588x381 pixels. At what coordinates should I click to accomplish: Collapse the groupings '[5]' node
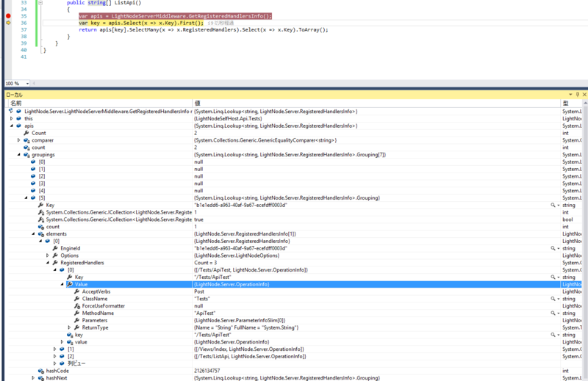(26, 197)
